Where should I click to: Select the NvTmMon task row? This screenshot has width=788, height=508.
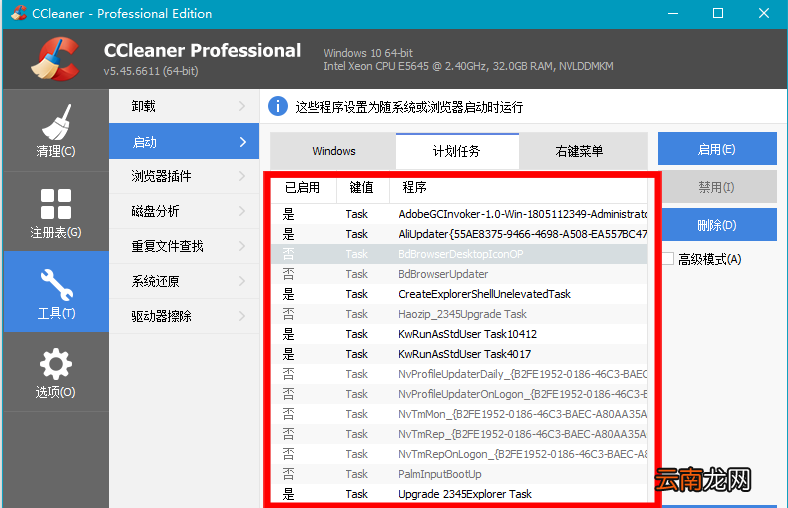coord(459,414)
